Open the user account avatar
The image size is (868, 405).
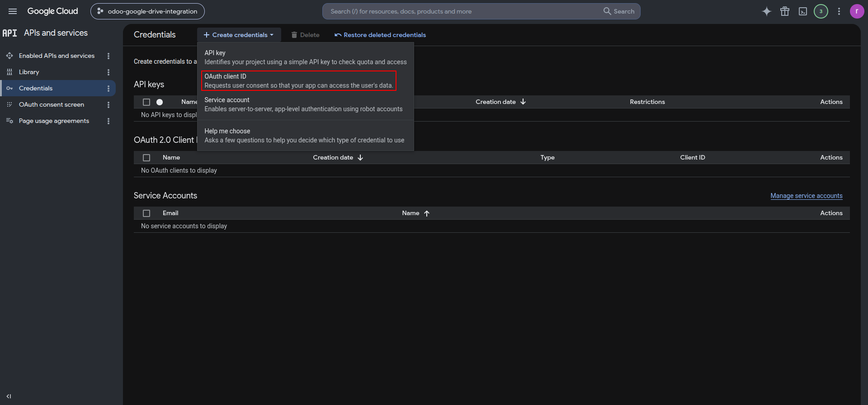tap(857, 11)
